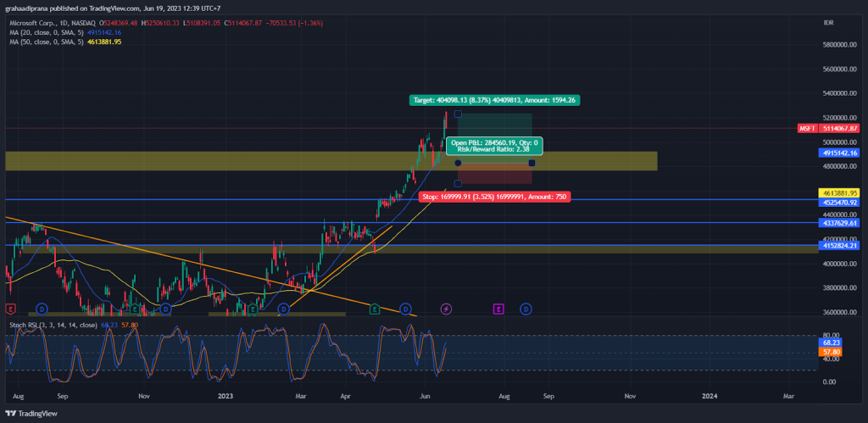Select the bottom stop handle of position tool
The height and width of the screenshot is (423, 868).
[458, 183]
